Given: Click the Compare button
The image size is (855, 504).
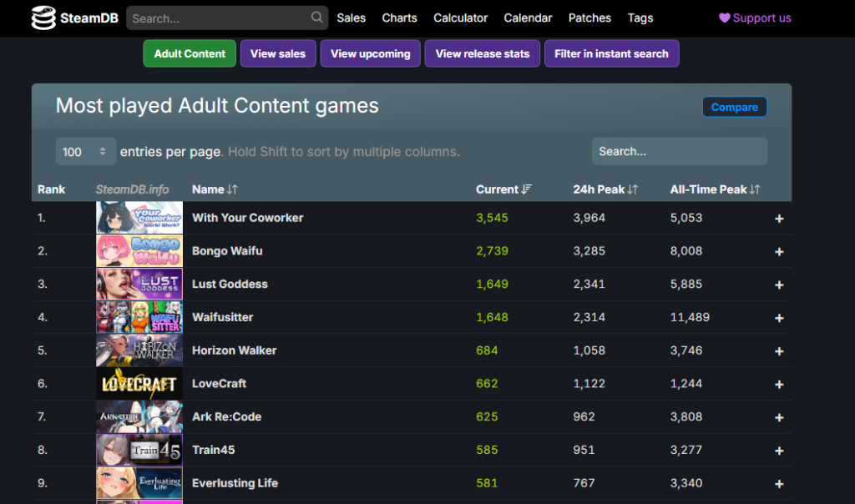Looking at the screenshot, I should pos(735,107).
